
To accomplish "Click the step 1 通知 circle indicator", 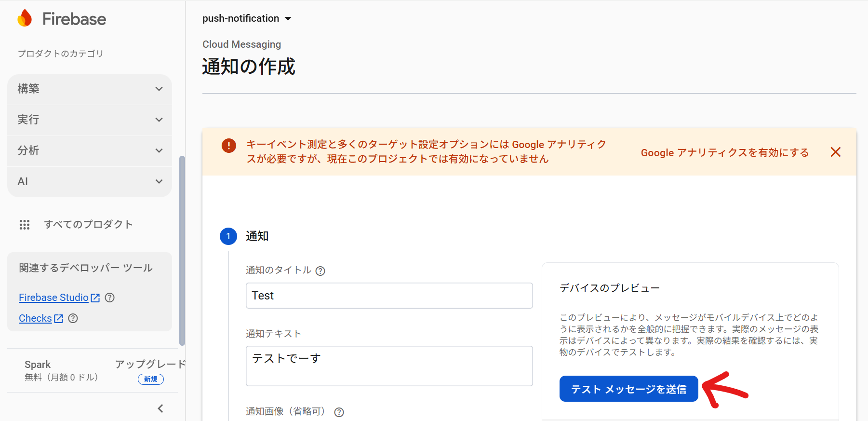I will pos(228,236).
